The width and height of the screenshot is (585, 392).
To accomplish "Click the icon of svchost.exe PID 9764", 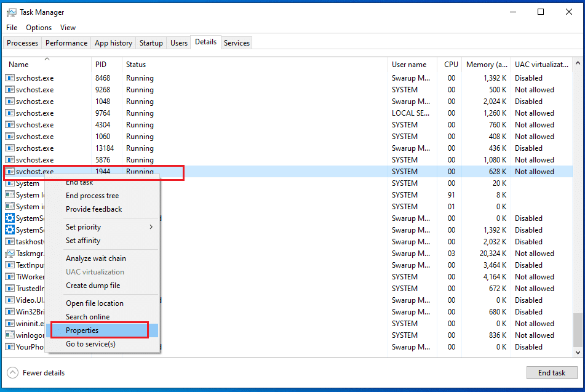I will coord(10,113).
